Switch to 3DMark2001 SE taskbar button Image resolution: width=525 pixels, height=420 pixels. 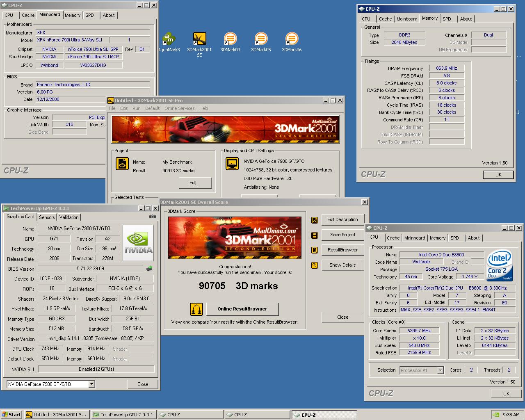(x=56, y=415)
